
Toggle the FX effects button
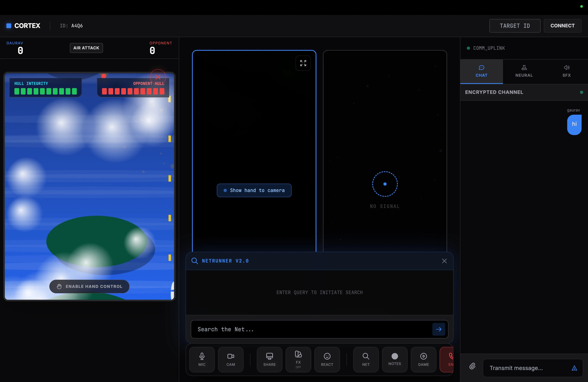[x=298, y=359]
